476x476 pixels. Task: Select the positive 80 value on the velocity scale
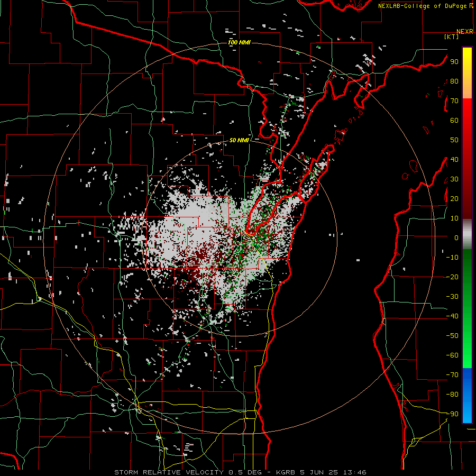[x=454, y=81]
